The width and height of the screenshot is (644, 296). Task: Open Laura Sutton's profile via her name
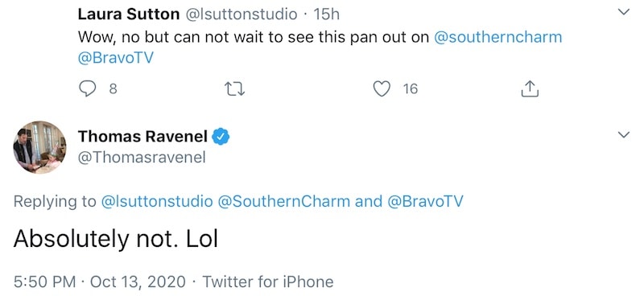tap(129, 14)
